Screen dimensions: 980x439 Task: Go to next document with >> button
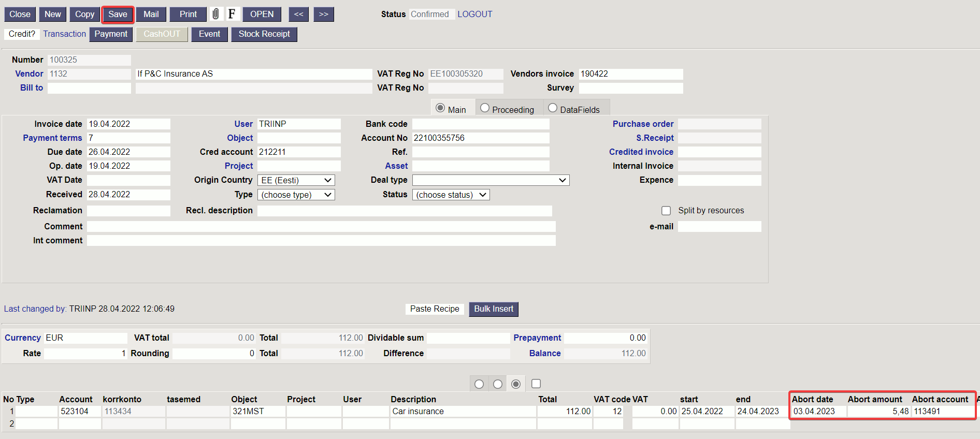click(324, 14)
